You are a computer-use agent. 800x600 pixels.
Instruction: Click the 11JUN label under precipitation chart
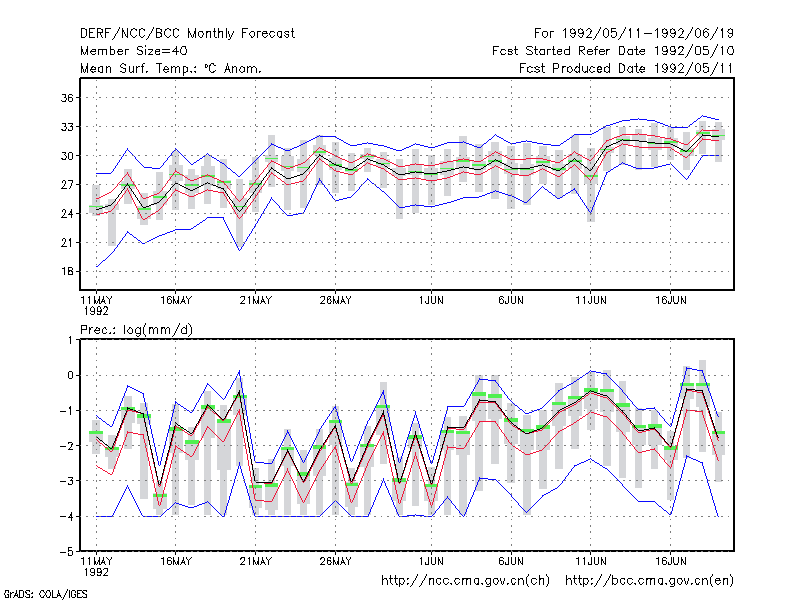coord(591,561)
